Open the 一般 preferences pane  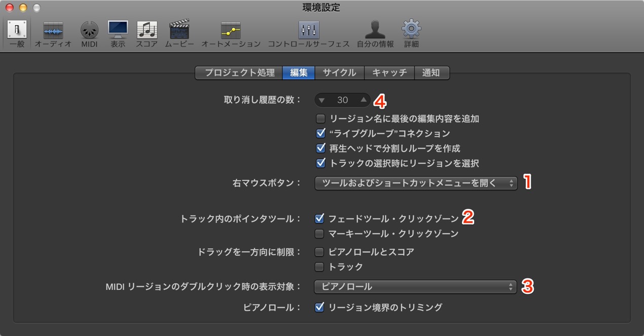(x=17, y=34)
